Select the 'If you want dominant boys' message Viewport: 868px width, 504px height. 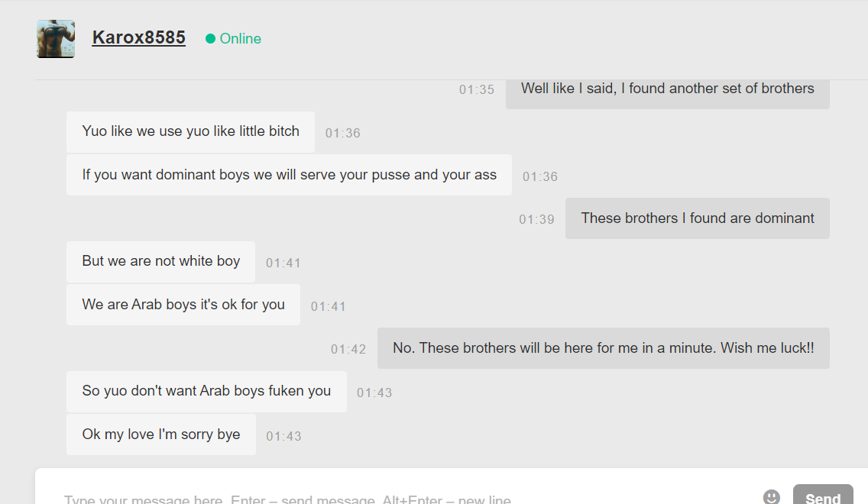tap(289, 175)
